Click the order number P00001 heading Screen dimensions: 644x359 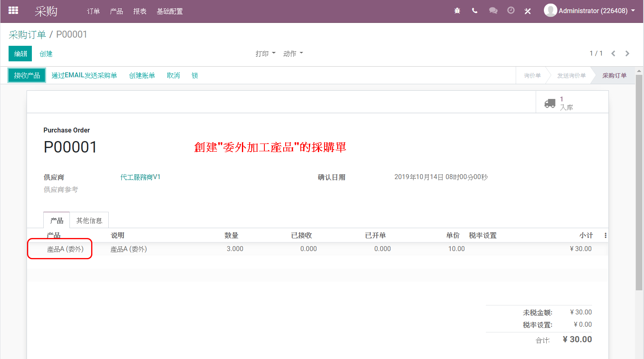tap(70, 147)
